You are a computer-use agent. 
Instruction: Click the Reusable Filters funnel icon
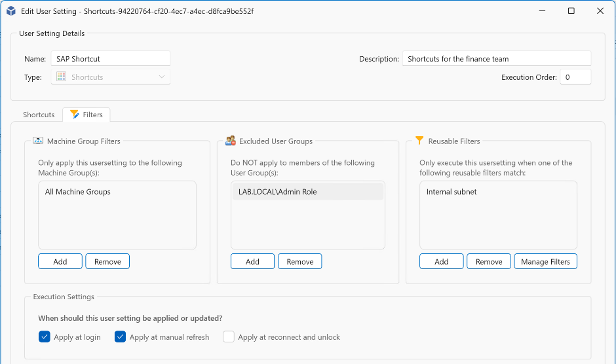coord(419,141)
